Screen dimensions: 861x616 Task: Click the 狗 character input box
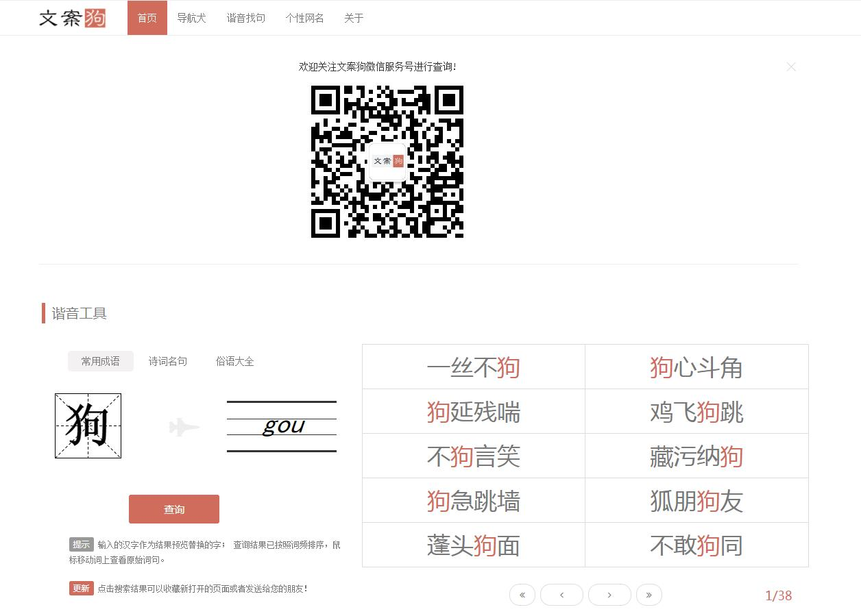pos(88,426)
